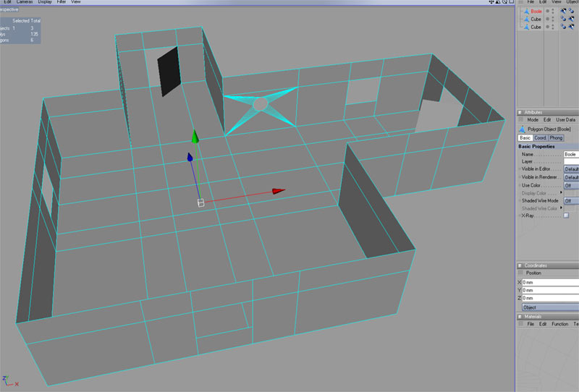Expand the Shaded Wire Color arrow
Viewport: 579px width, 392px height.
(x=562, y=208)
